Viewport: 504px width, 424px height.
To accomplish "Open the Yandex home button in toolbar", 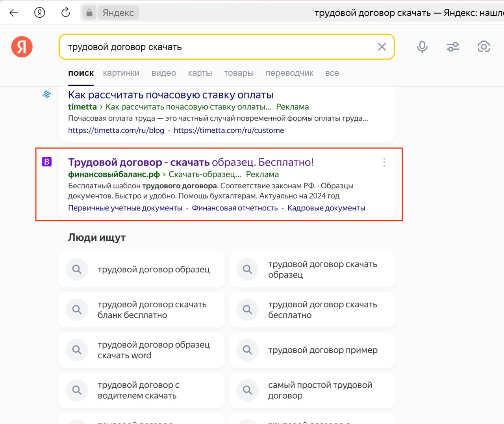I will [39, 13].
